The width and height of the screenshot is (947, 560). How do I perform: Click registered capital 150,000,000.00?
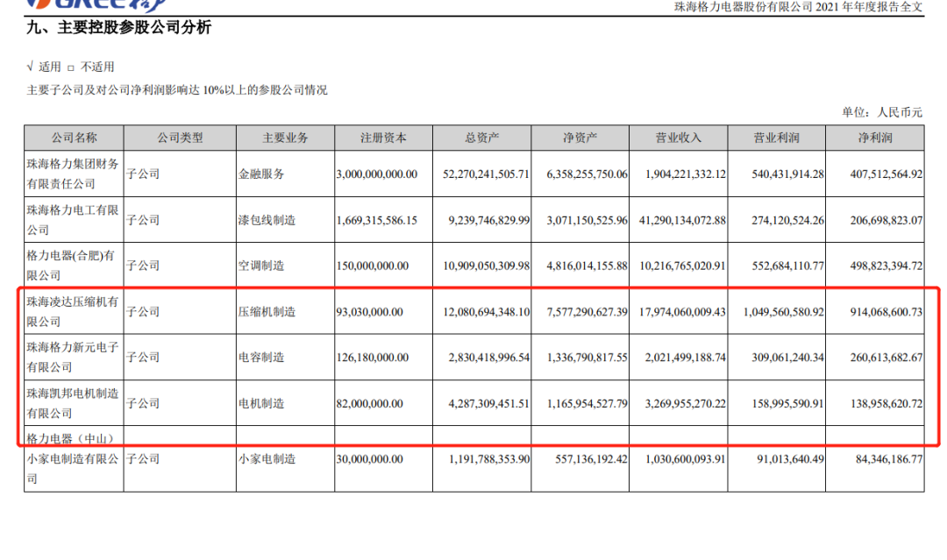pos(373,266)
